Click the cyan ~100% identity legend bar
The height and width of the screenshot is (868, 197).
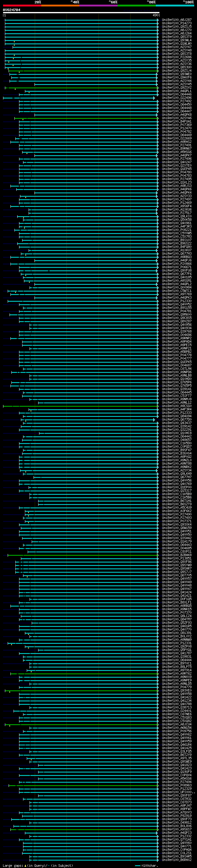(175, 6)
